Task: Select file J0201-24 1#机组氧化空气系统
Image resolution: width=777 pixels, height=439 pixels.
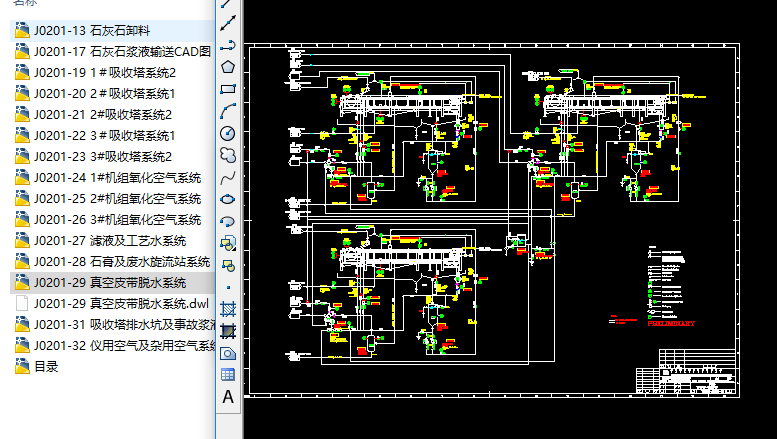Action: [x=116, y=177]
